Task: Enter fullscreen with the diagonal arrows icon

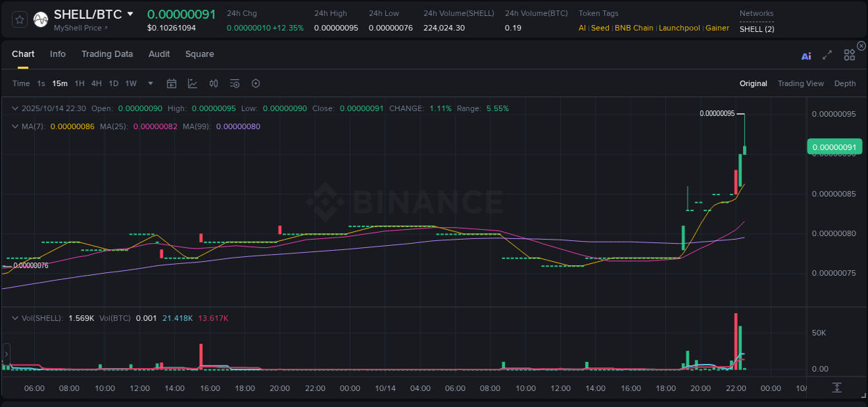Action: tap(826, 55)
